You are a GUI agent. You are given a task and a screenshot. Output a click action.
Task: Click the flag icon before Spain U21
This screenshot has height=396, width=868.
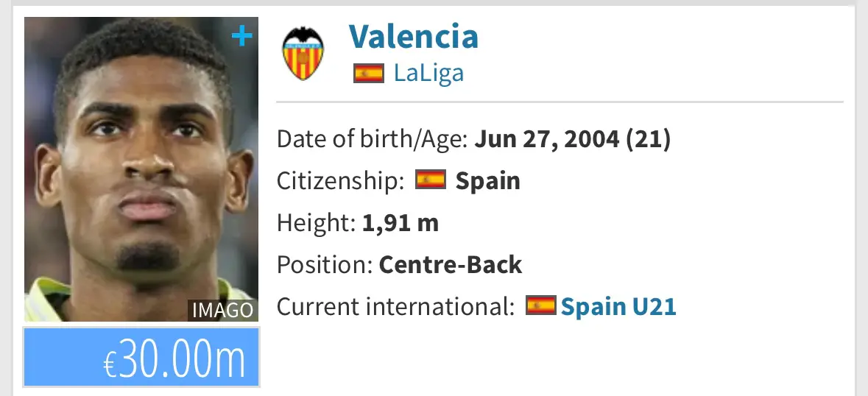(541, 305)
